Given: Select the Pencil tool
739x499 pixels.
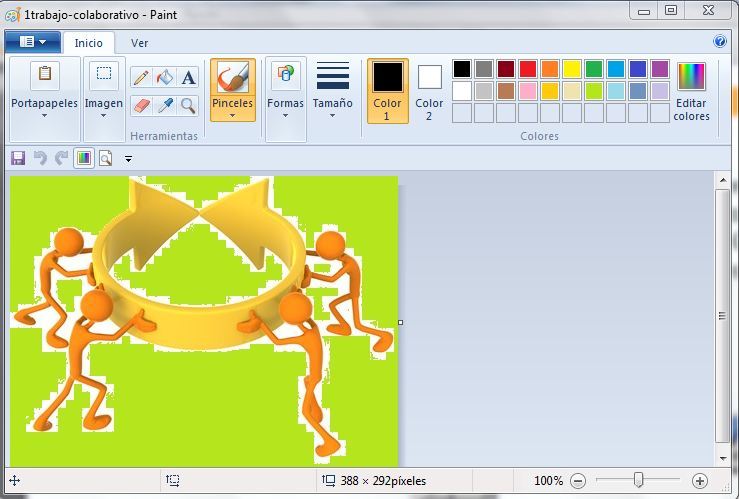Looking at the screenshot, I should (141, 78).
